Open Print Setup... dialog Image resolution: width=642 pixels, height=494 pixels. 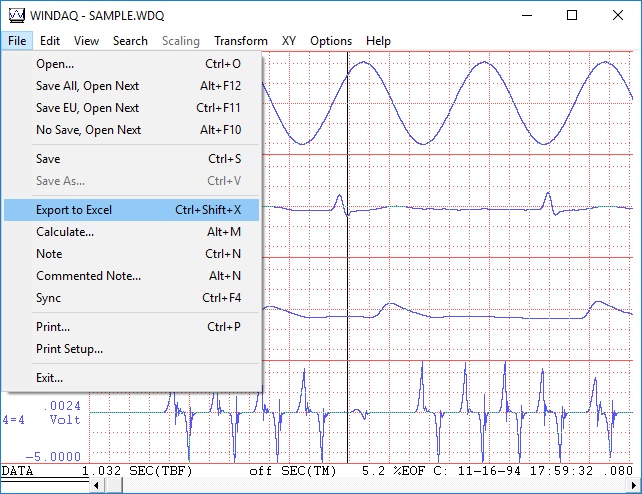point(131,349)
